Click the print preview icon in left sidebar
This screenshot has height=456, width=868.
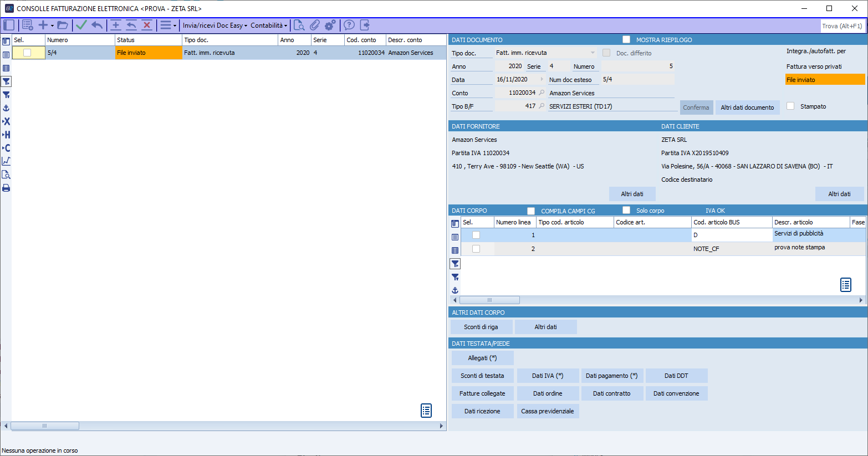(6, 175)
